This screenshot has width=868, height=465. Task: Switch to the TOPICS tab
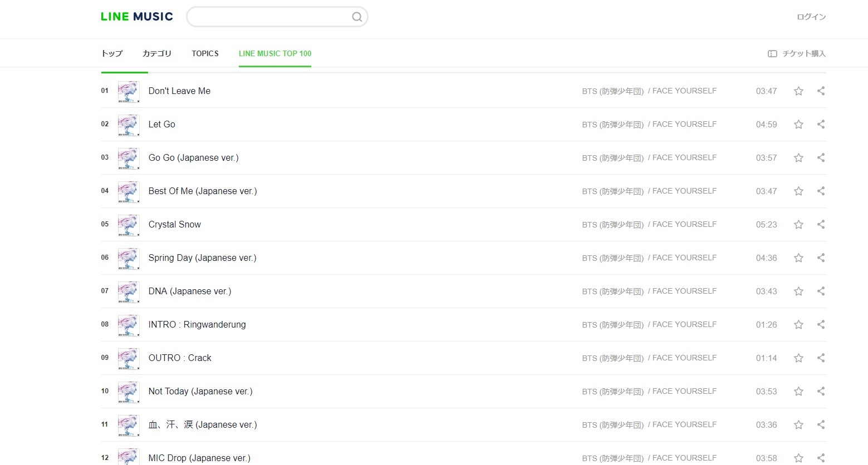tap(205, 53)
